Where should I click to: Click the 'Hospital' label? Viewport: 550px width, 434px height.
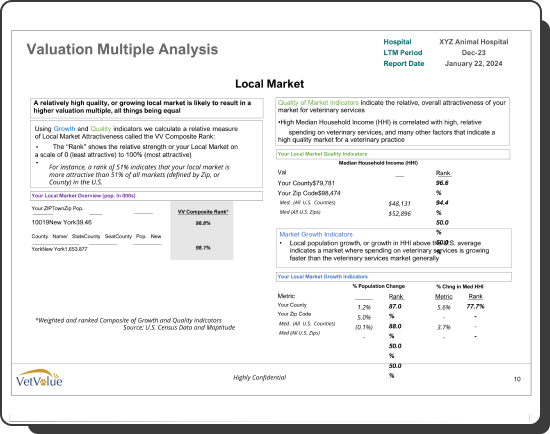(x=397, y=42)
